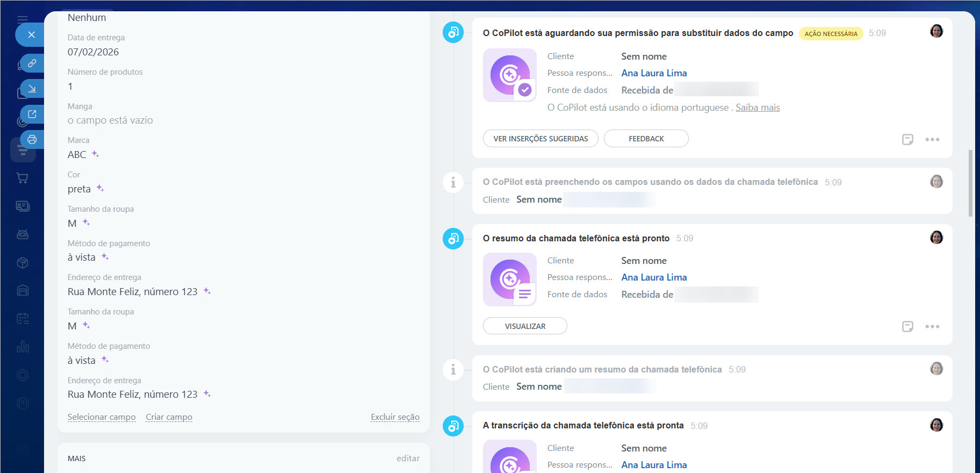Open the robot automation sidebar icon
The image size is (980, 473).
(23, 234)
